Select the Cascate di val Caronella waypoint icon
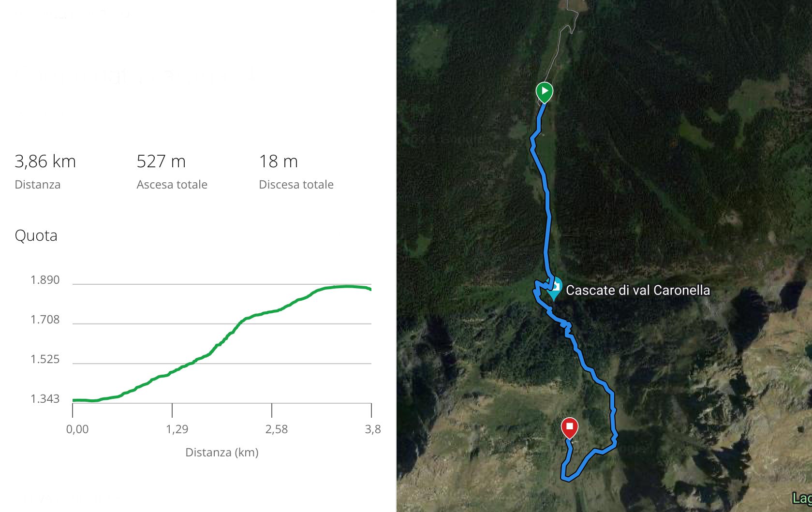 [x=555, y=289]
